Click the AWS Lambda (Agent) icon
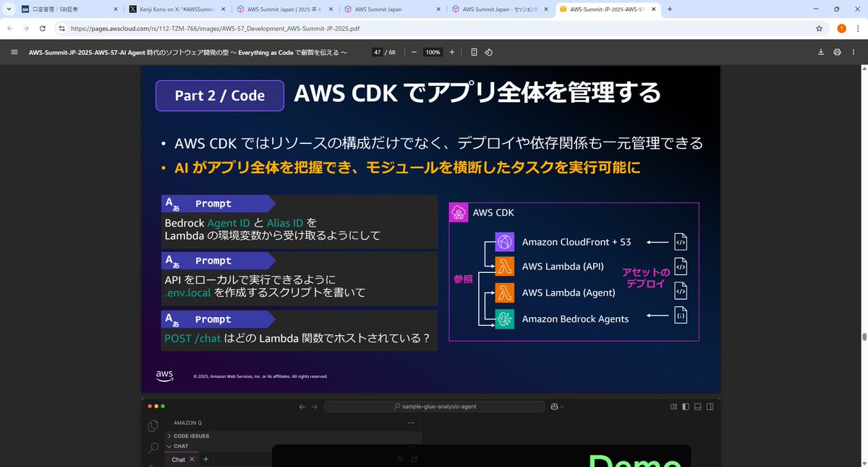 pyautogui.click(x=504, y=293)
